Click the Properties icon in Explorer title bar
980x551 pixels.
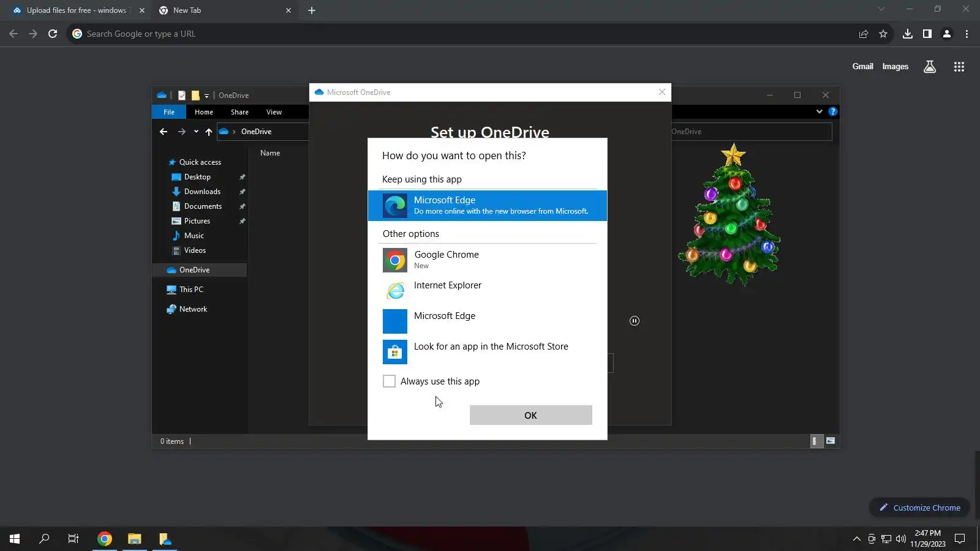(x=182, y=96)
